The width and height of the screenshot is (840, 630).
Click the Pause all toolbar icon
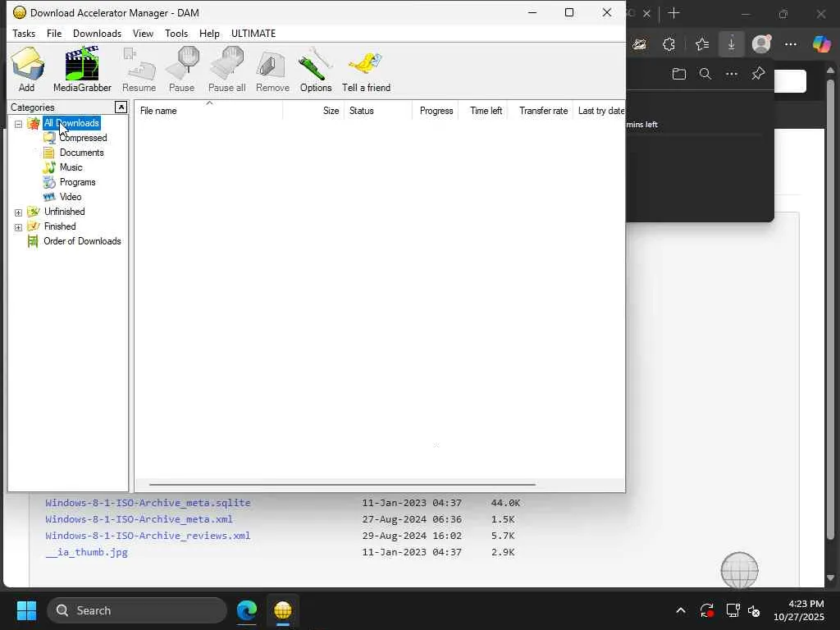coord(226,70)
